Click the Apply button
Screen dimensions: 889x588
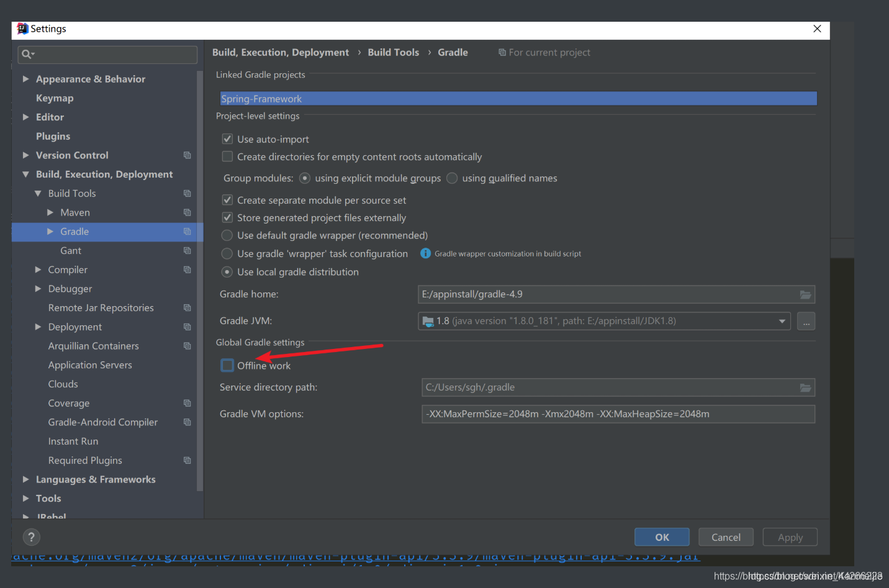coord(790,537)
